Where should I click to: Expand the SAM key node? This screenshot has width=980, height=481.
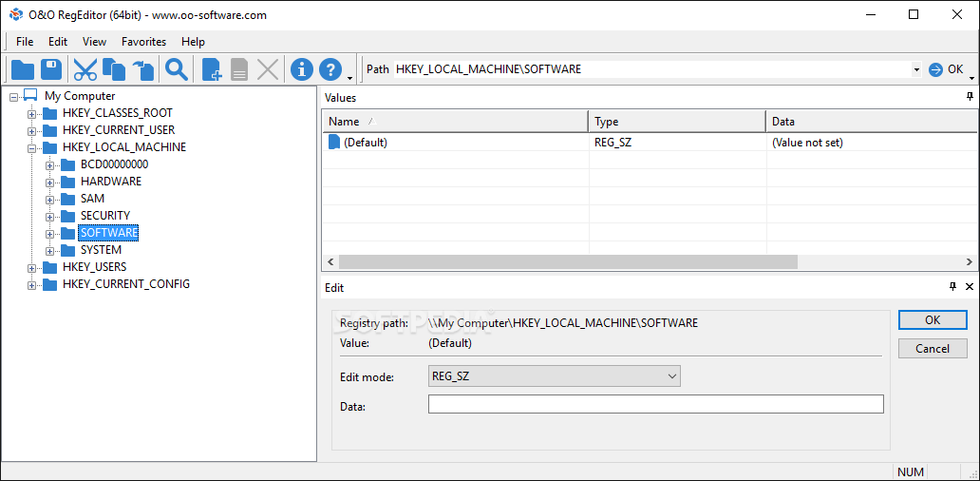pyautogui.click(x=50, y=200)
